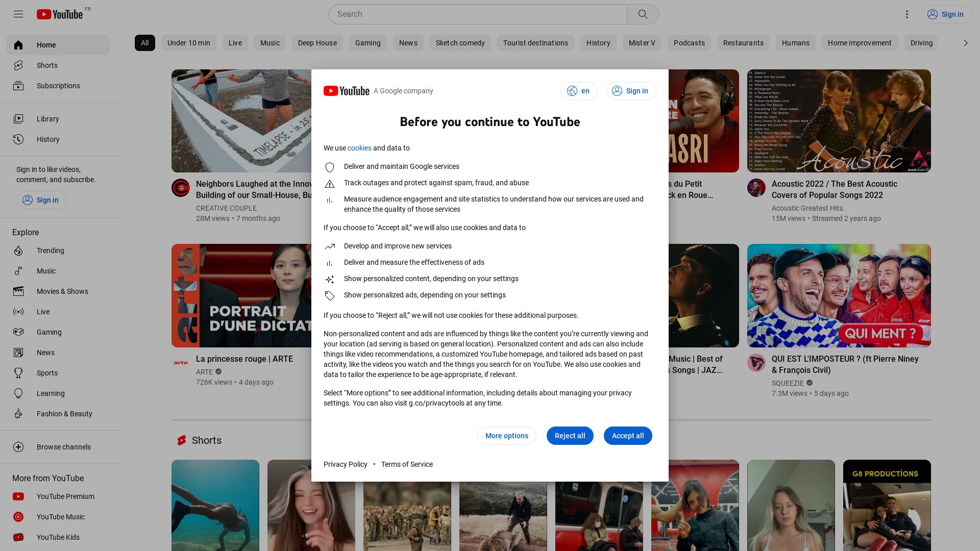Click Sign in button in the sidebar
The height and width of the screenshot is (551, 980).
(x=41, y=200)
